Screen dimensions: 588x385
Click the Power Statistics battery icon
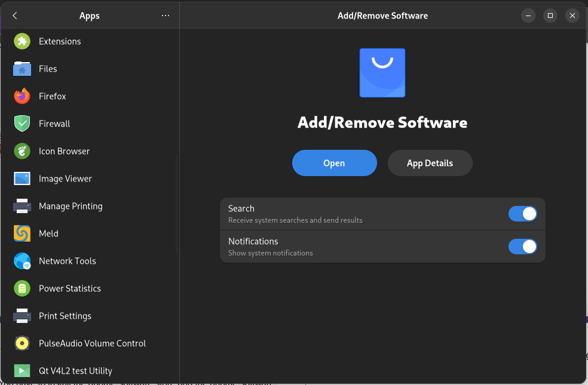point(22,288)
